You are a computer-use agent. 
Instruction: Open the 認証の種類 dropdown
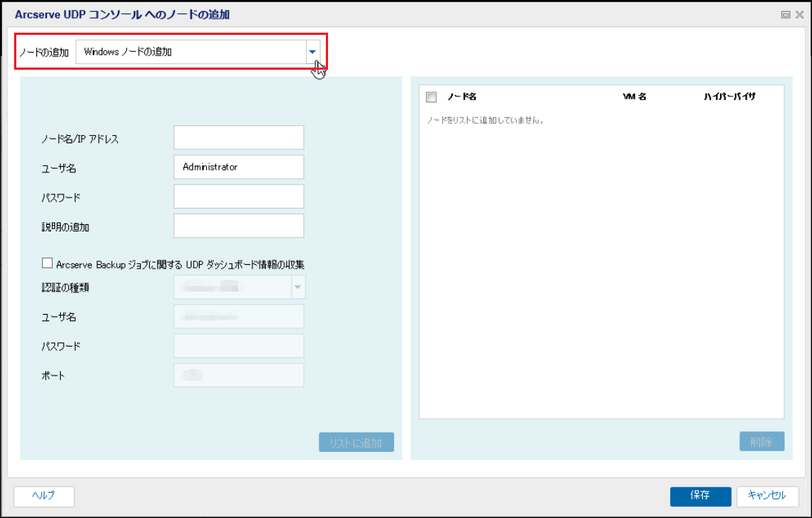(x=298, y=287)
